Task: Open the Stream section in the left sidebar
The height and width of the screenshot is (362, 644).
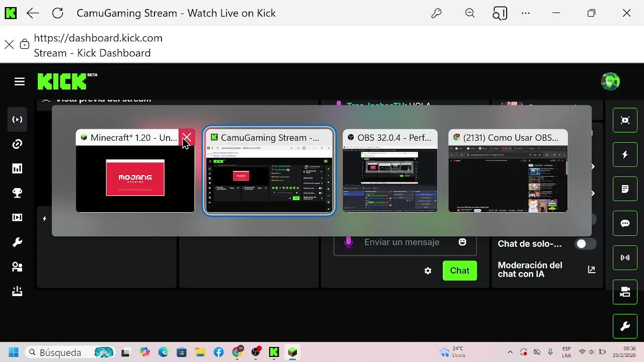Action: tap(18, 120)
